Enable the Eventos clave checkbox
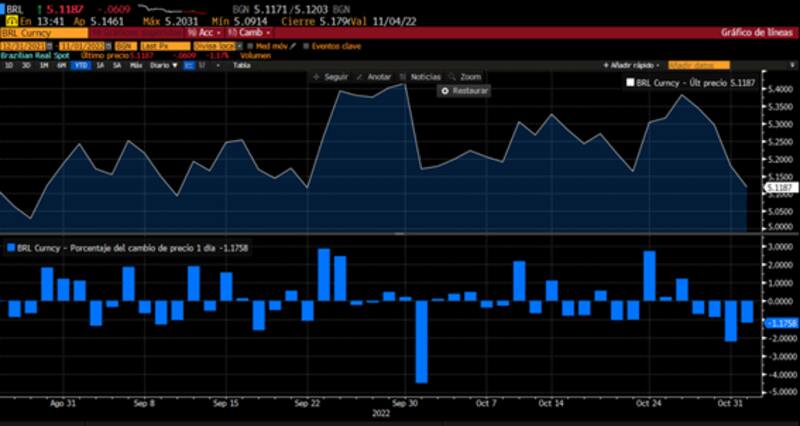 (x=307, y=46)
